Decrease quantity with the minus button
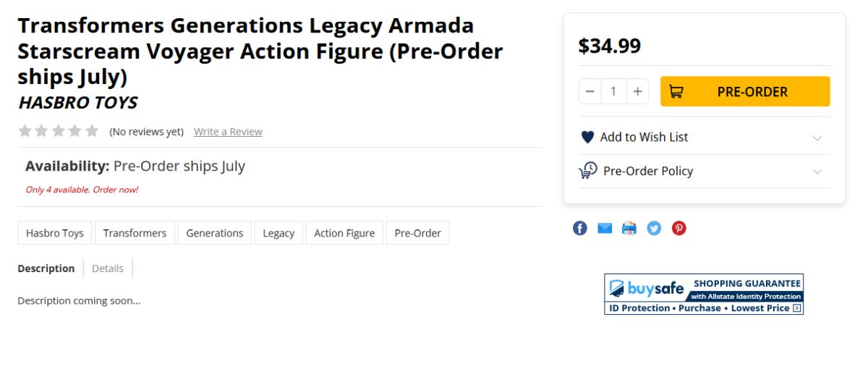868x369 pixels. (590, 92)
